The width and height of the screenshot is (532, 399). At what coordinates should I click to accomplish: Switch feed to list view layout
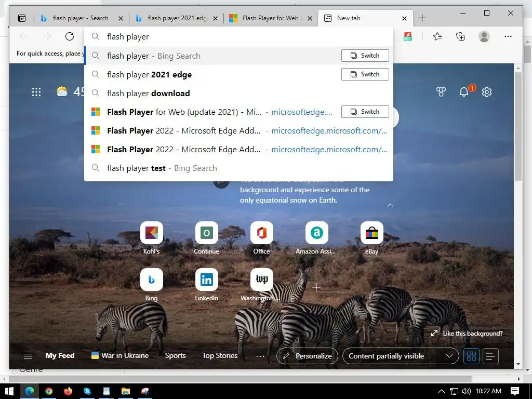(x=490, y=356)
